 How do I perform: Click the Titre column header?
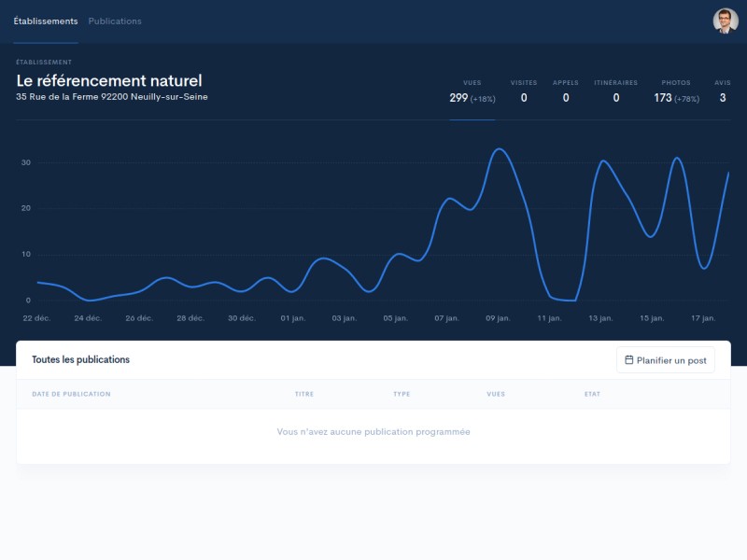(304, 394)
